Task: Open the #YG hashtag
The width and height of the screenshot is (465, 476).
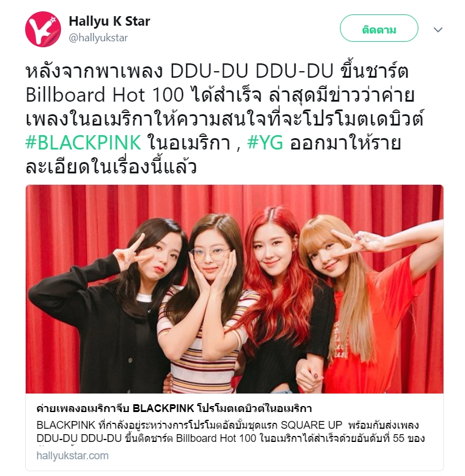Action: 265,142
